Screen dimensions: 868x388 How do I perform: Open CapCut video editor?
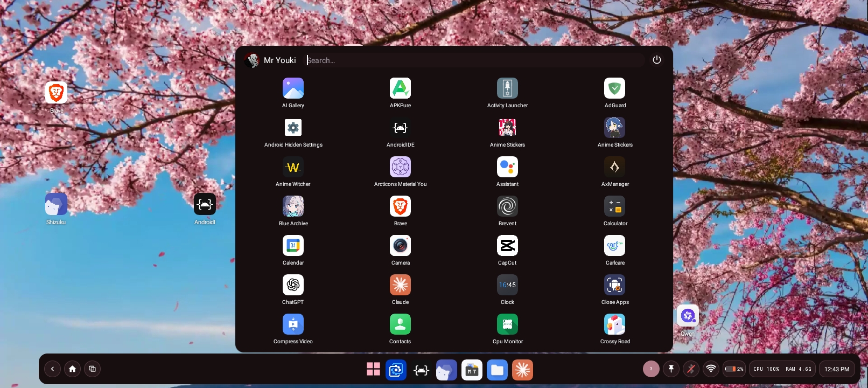pos(507,246)
